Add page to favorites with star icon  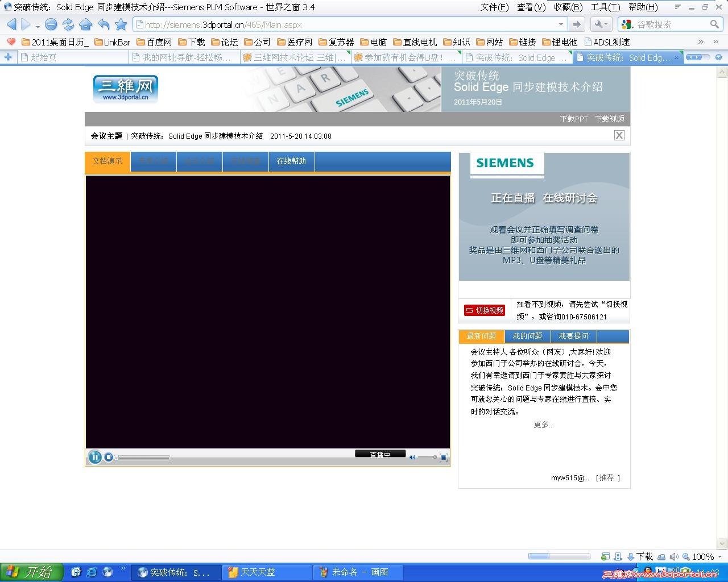(x=121, y=24)
